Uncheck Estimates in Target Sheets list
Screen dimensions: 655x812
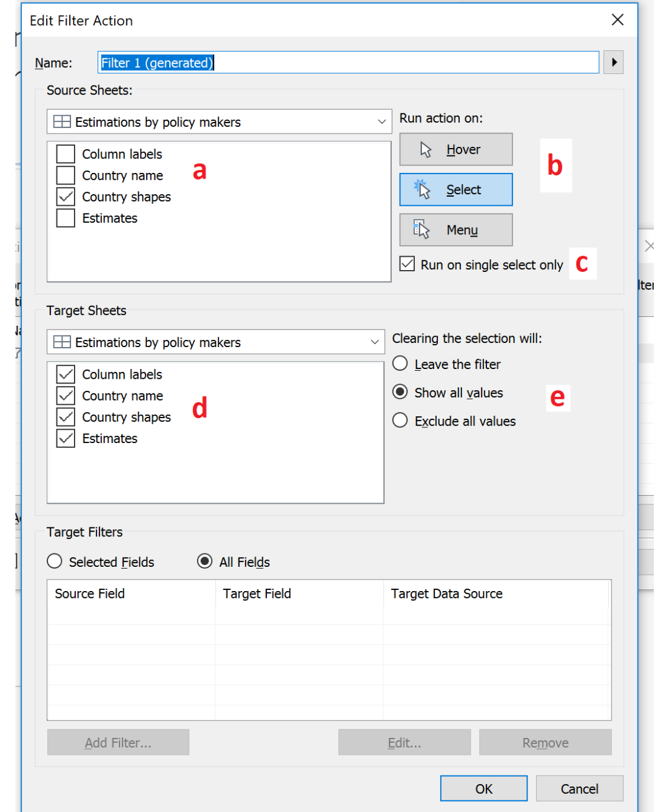tap(65, 438)
